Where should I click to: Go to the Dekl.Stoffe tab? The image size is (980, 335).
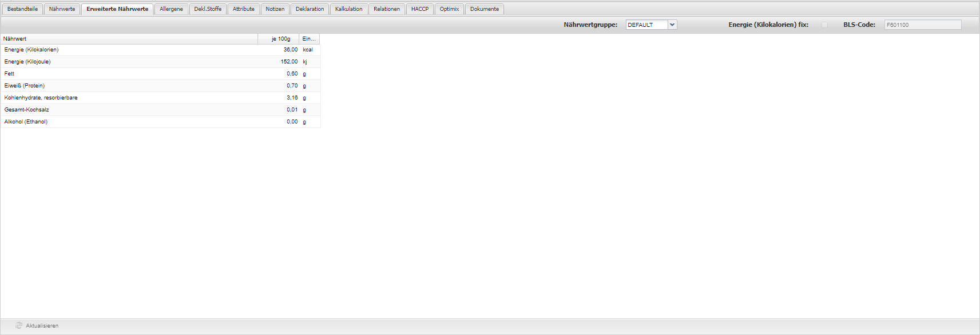pyautogui.click(x=208, y=9)
